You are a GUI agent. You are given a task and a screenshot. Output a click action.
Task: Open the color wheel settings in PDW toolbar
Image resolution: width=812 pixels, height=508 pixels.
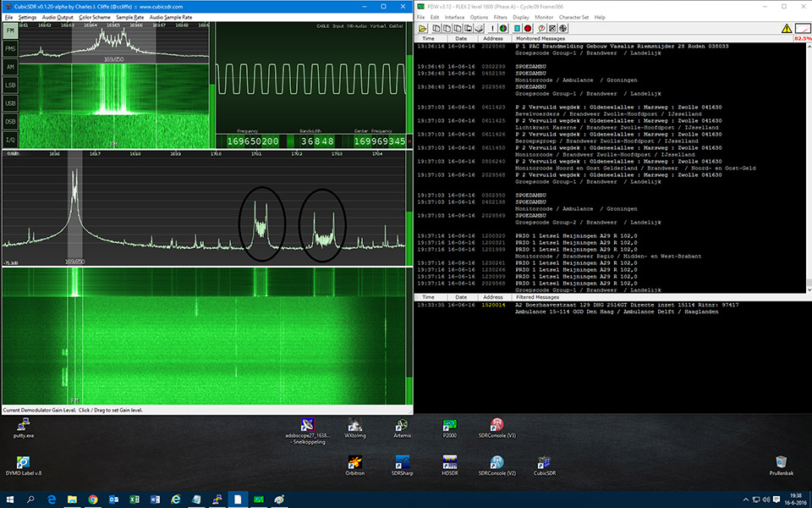[502, 29]
